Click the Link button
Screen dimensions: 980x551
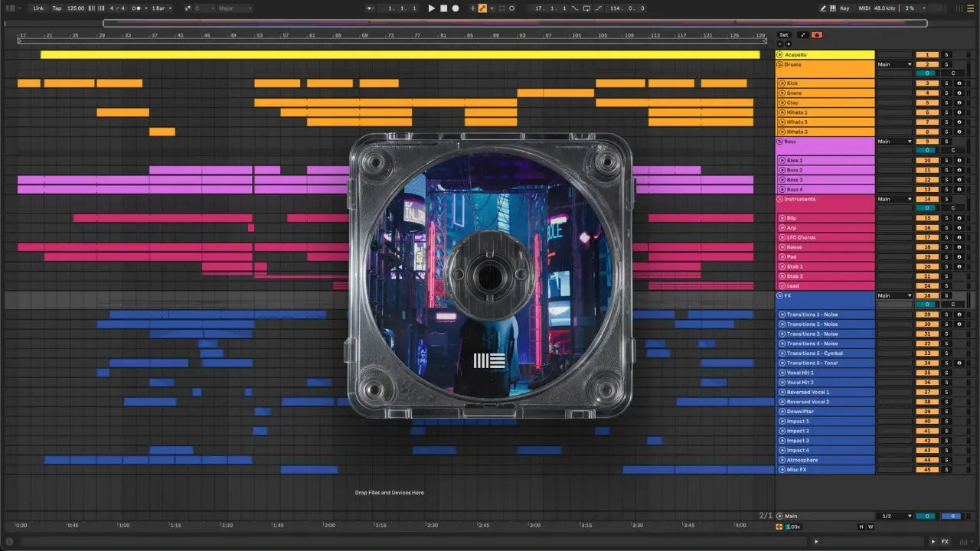[x=38, y=8]
